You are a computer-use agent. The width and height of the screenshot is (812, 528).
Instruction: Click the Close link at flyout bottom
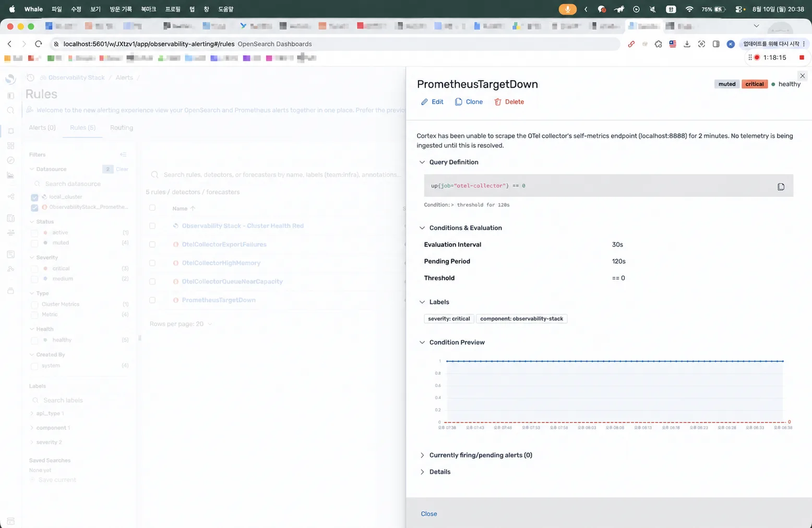pos(429,514)
